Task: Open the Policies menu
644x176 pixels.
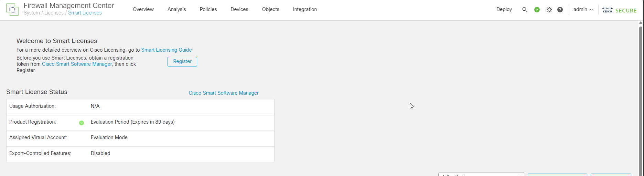Action: [208, 9]
